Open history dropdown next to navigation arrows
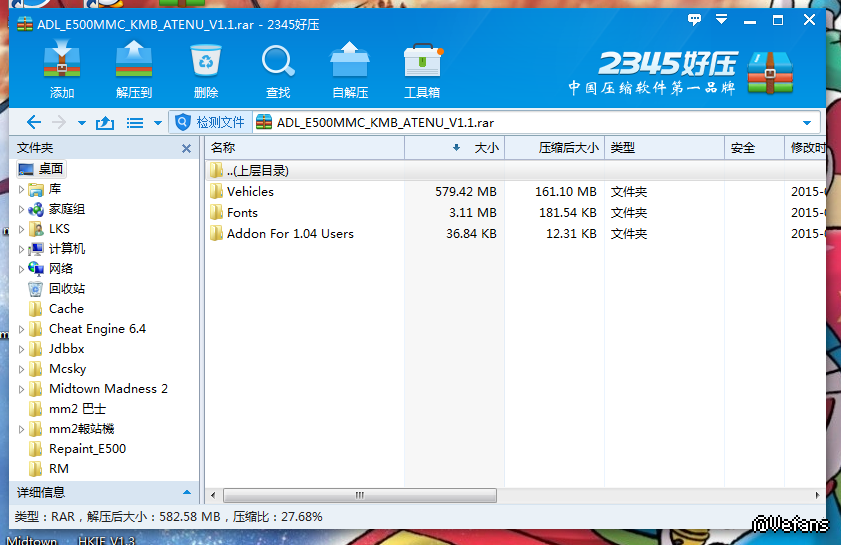The width and height of the screenshot is (841, 545). (x=82, y=123)
